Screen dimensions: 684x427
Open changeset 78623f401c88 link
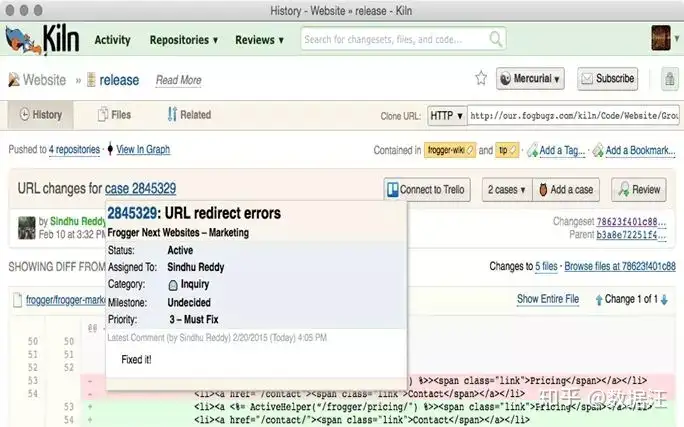click(631, 222)
